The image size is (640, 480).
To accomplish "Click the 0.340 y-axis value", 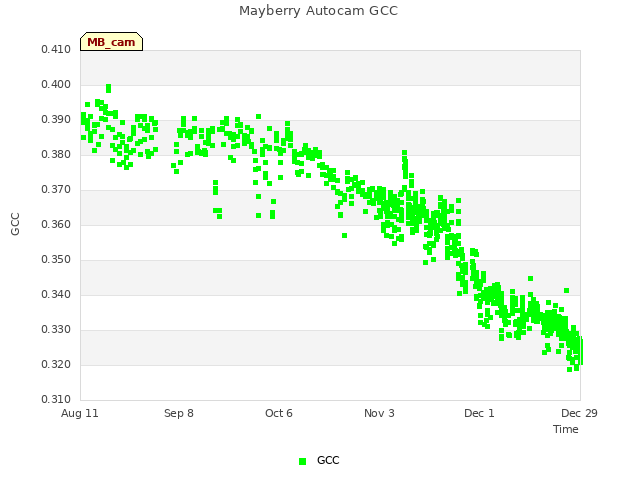I will pyautogui.click(x=56, y=295).
